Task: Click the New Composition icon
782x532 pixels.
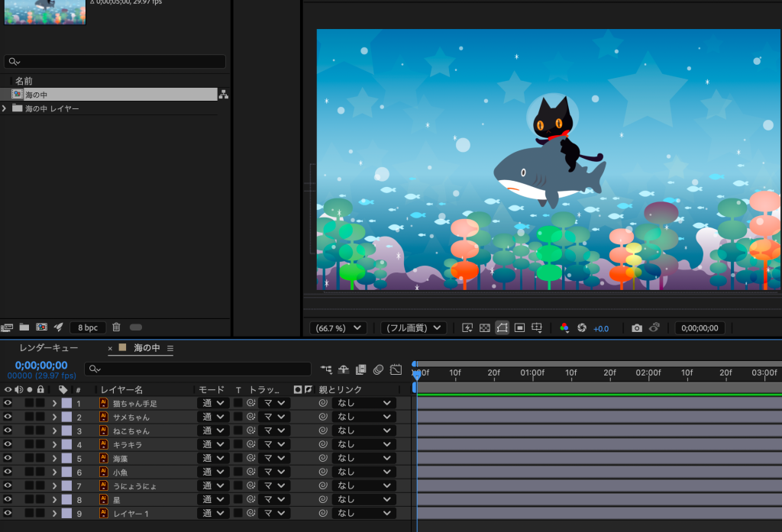Action: pos(41,327)
